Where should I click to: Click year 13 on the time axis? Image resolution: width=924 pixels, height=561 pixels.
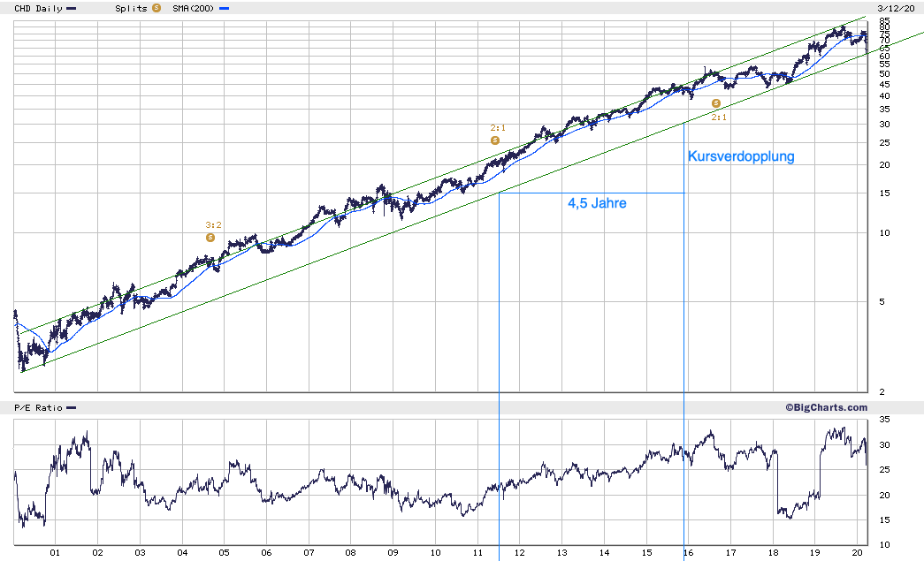point(562,553)
